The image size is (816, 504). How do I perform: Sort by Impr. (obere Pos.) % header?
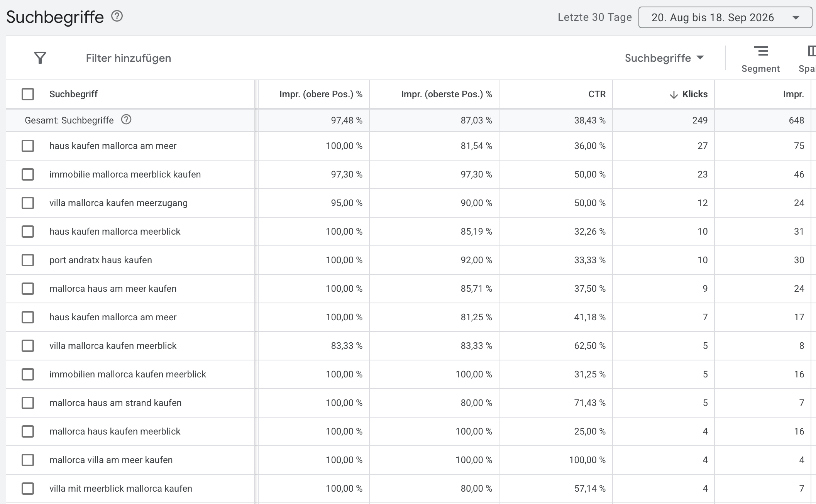point(321,94)
